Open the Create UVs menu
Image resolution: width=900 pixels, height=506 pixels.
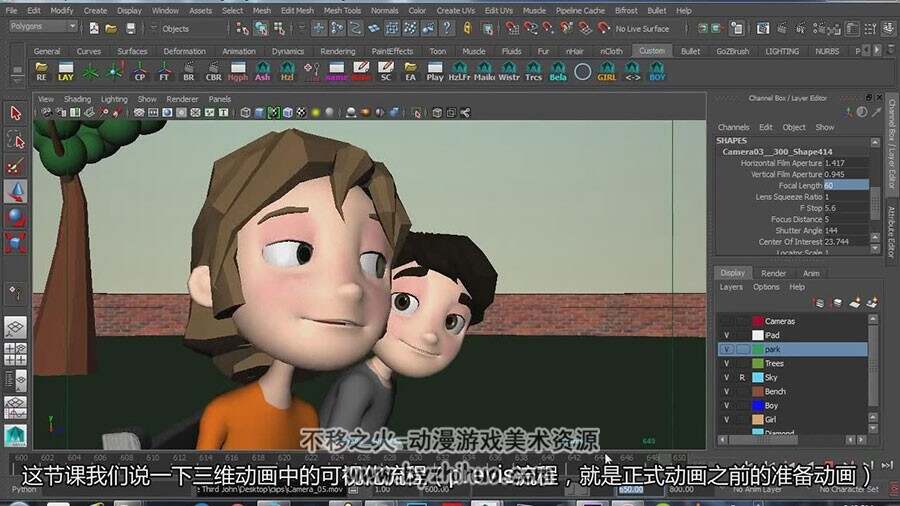click(456, 10)
